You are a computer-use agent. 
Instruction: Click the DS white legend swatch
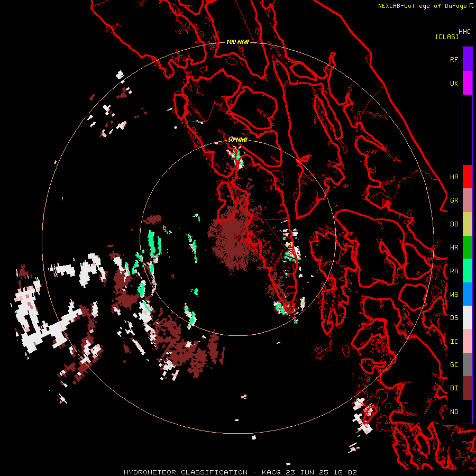467,317
